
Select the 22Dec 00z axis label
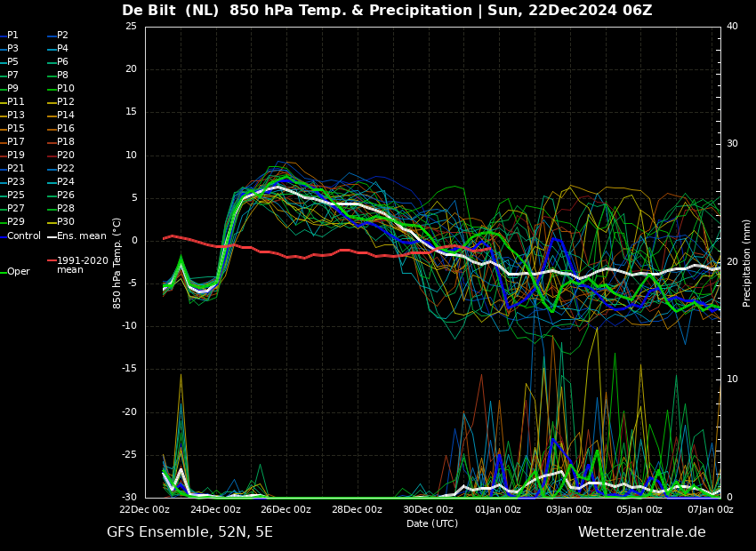(145, 509)
